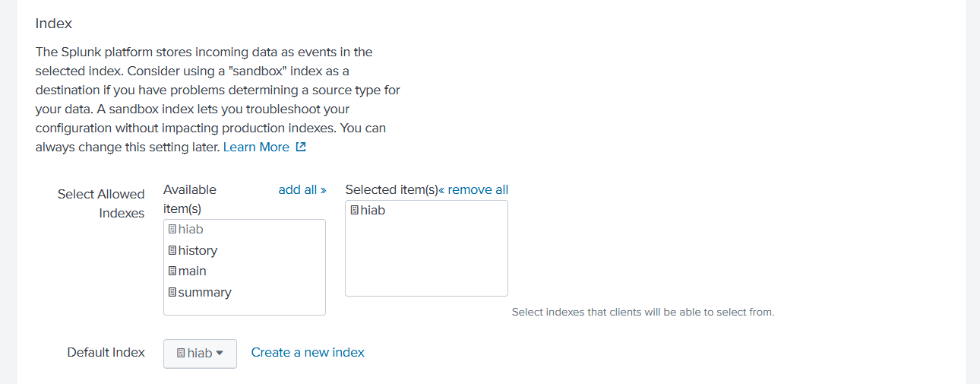Open the Learn More documentation link
Screen dimensions: 980x384
tap(256, 148)
